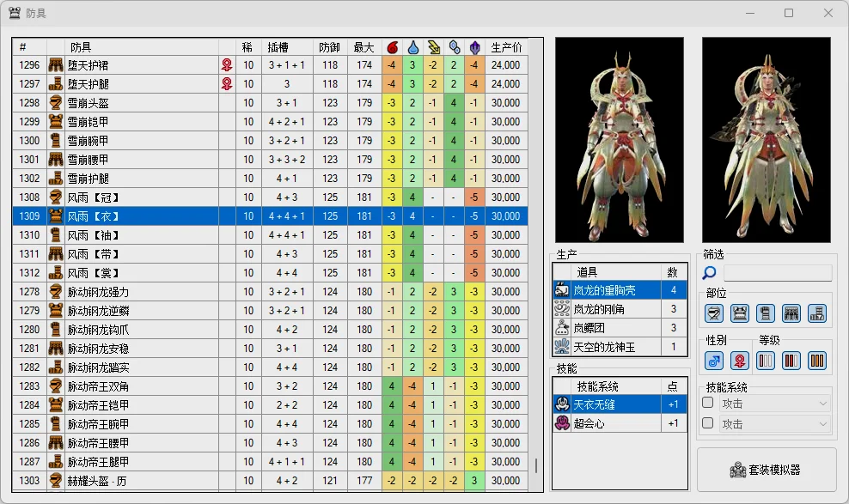Select the 脉动钢龙踏实 row
This screenshot has width=849, height=504.
pyautogui.click(x=270, y=367)
